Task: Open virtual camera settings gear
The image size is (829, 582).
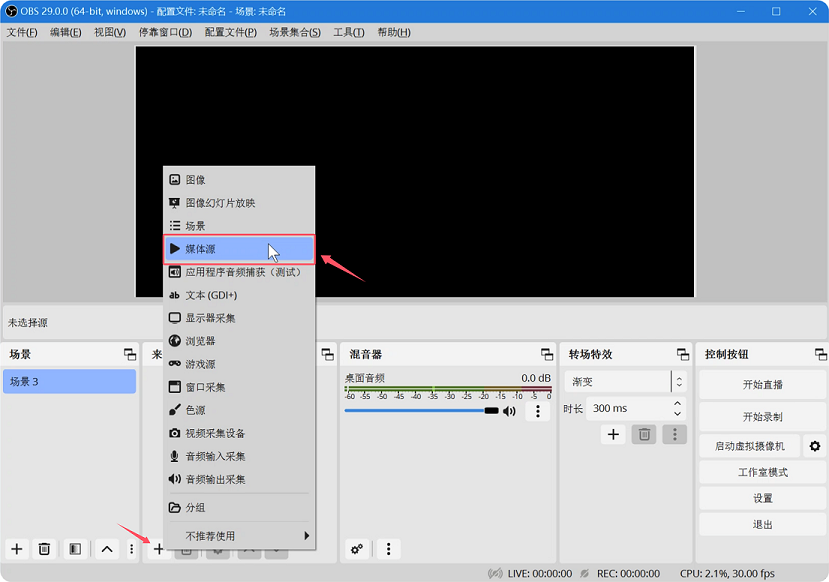Action: (x=815, y=446)
